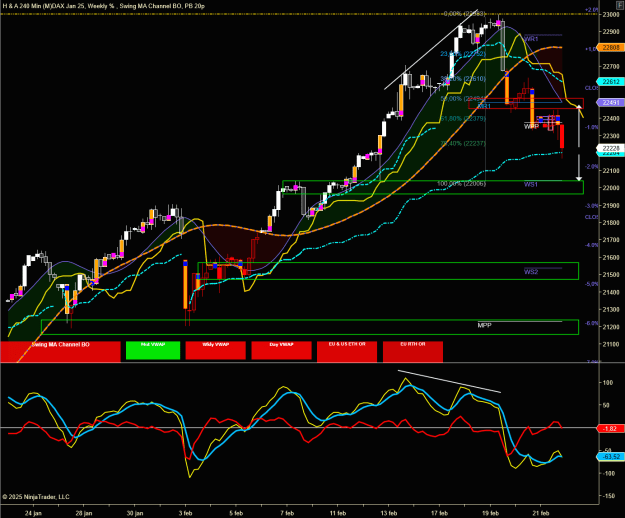Click the EU & US ETH OR button
This screenshot has height=518, width=625.
point(347,351)
